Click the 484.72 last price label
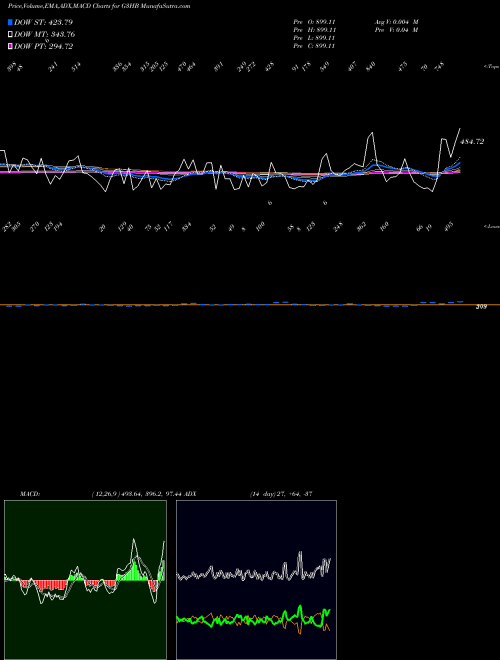This screenshot has height=660, width=500. point(472,142)
